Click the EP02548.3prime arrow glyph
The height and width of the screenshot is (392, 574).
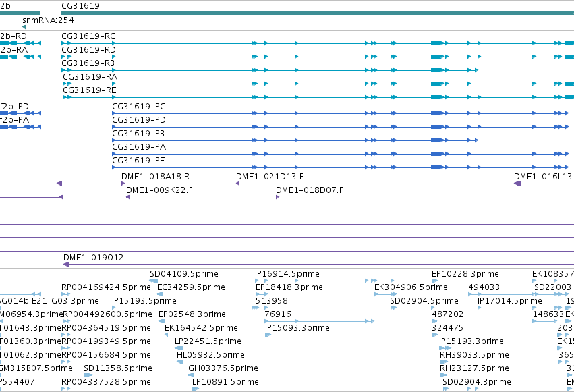pyautogui.click(x=161, y=321)
